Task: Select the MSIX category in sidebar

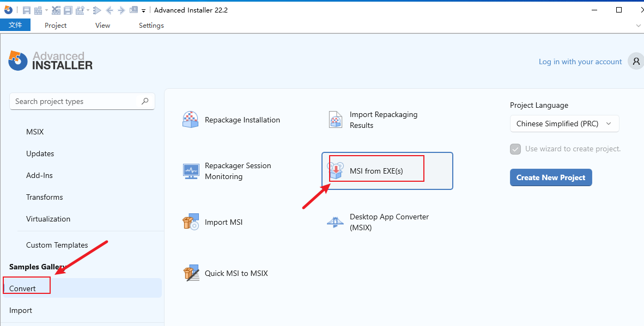Action: pyautogui.click(x=35, y=132)
